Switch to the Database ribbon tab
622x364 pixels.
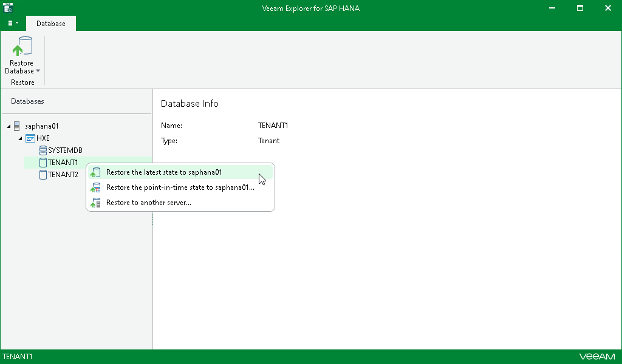[x=51, y=24]
